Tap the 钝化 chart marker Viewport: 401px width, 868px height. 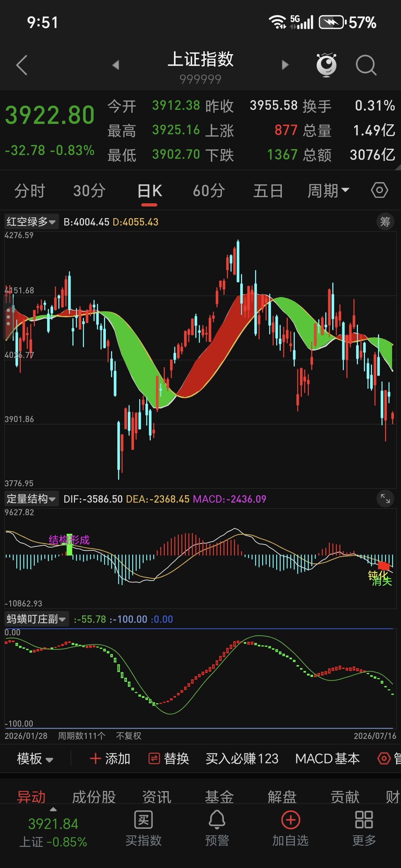coord(378,575)
